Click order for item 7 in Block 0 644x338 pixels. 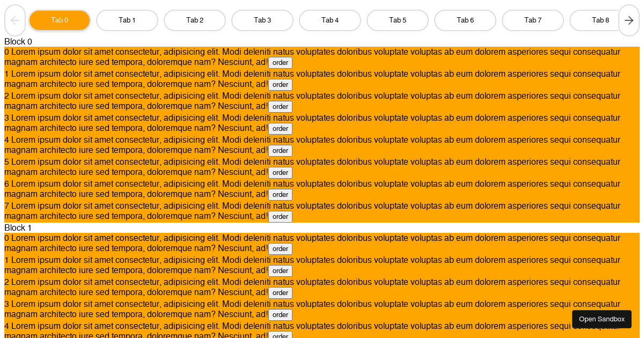[280, 217]
